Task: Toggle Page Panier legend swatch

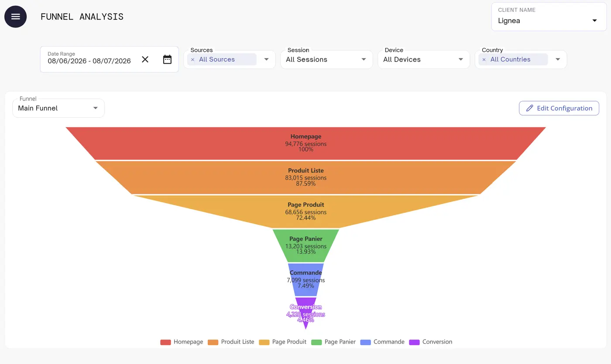Action: [x=316, y=342]
